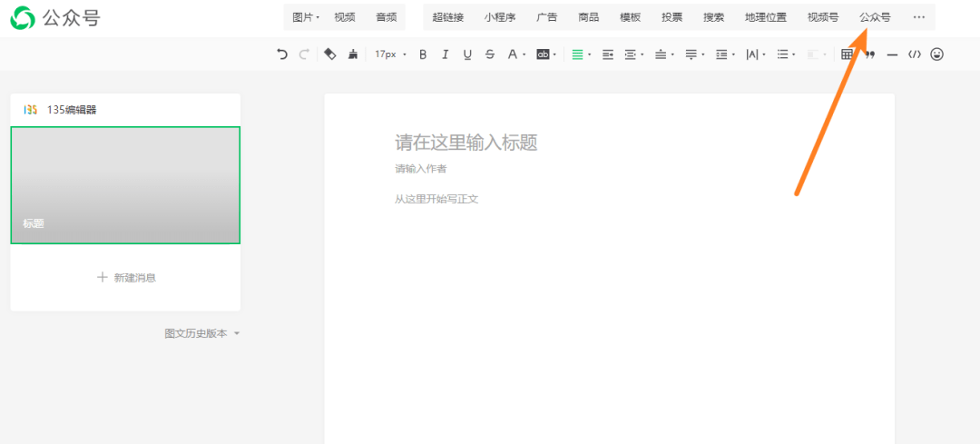
Task: Click the green 公众号 logo icon
Action: [x=23, y=18]
